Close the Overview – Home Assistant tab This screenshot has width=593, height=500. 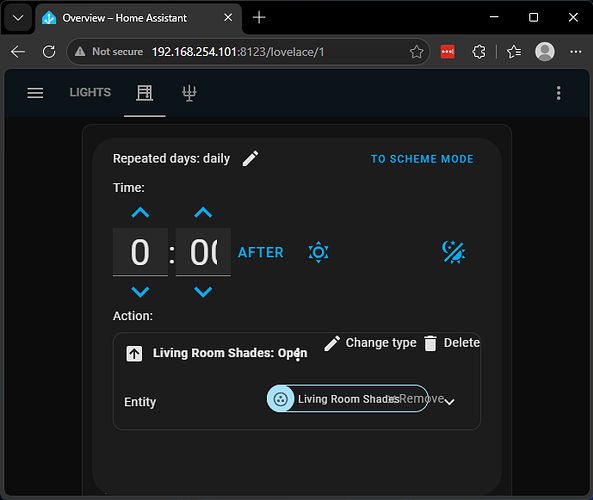click(x=228, y=17)
